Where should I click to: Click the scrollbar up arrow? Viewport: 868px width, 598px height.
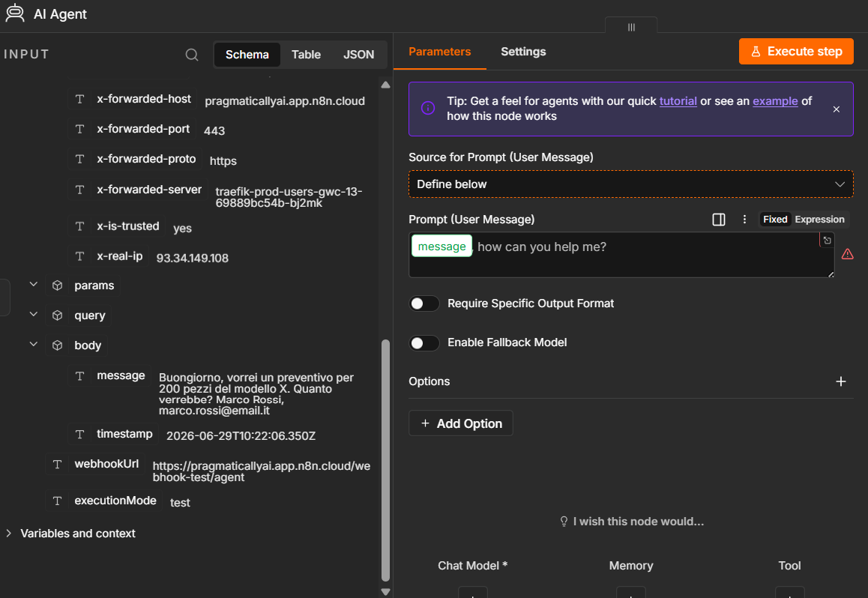click(385, 85)
